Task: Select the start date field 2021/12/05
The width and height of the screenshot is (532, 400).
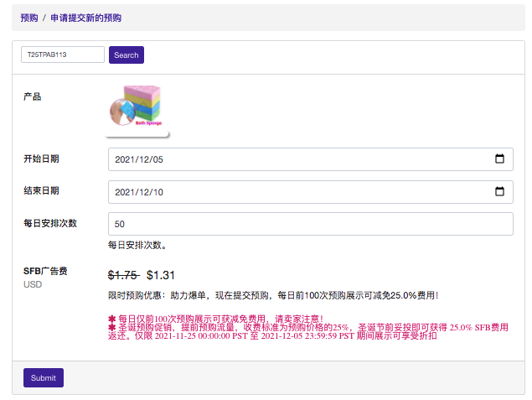Action: [x=311, y=159]
